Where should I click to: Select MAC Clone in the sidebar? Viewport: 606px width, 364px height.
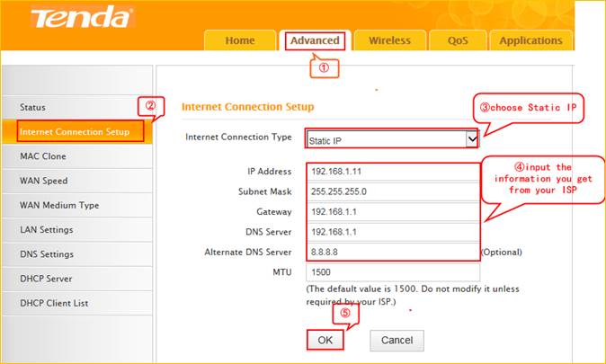coord(43,156)
